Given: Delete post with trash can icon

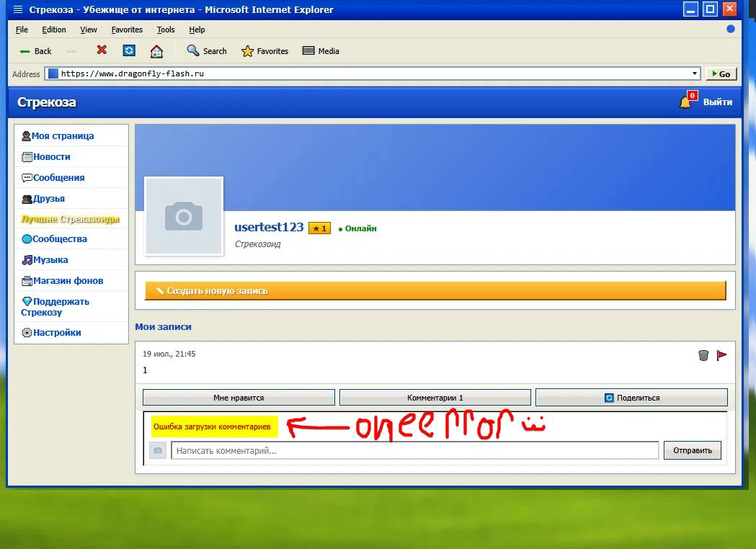Looking at the screenshot, I should pyautogui.click(x=703, y=355).
